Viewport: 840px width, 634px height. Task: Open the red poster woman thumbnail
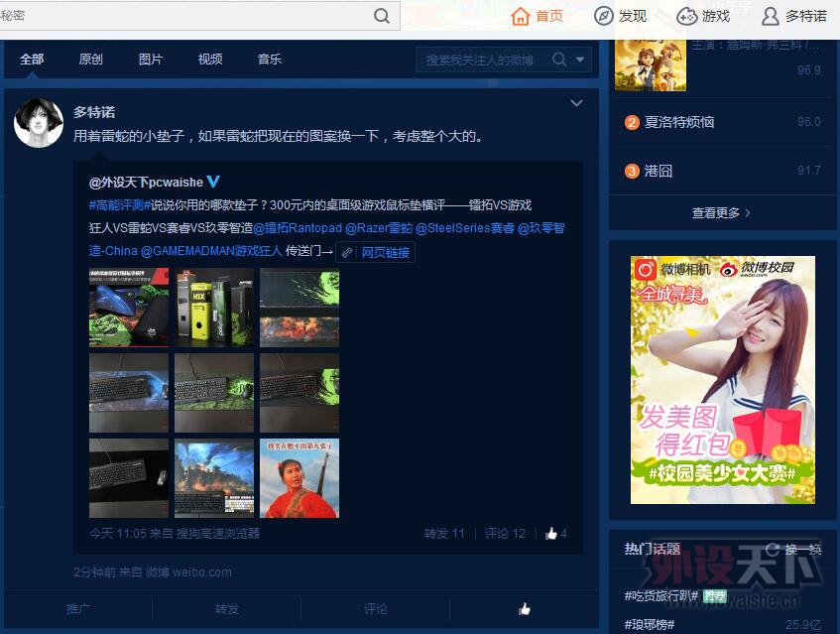pos(300,478)
